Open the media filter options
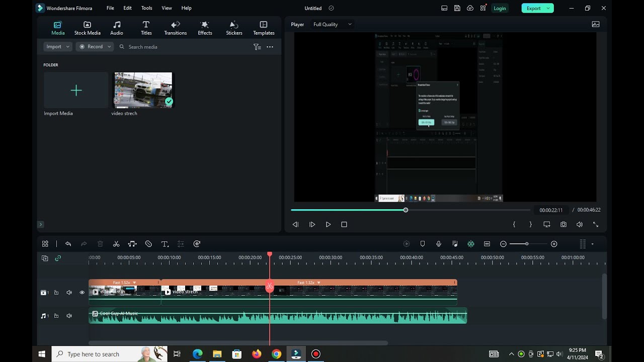Image resolution: width=644 pixels, height=362 pixels. 257,47
